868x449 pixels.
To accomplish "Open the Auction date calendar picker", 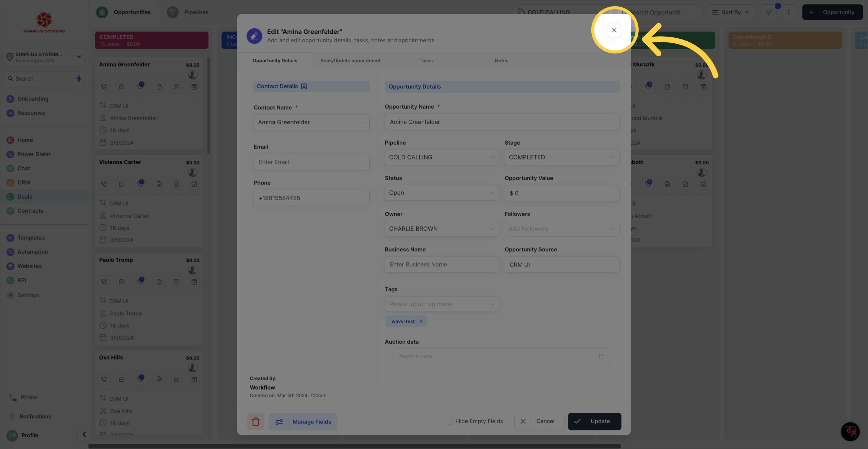I will click(601, 356).
